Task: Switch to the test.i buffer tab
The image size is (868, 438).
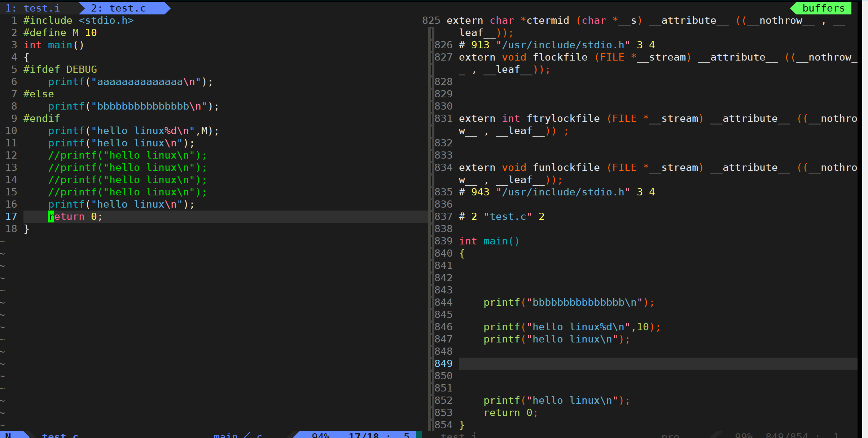Action: [32, 8]
